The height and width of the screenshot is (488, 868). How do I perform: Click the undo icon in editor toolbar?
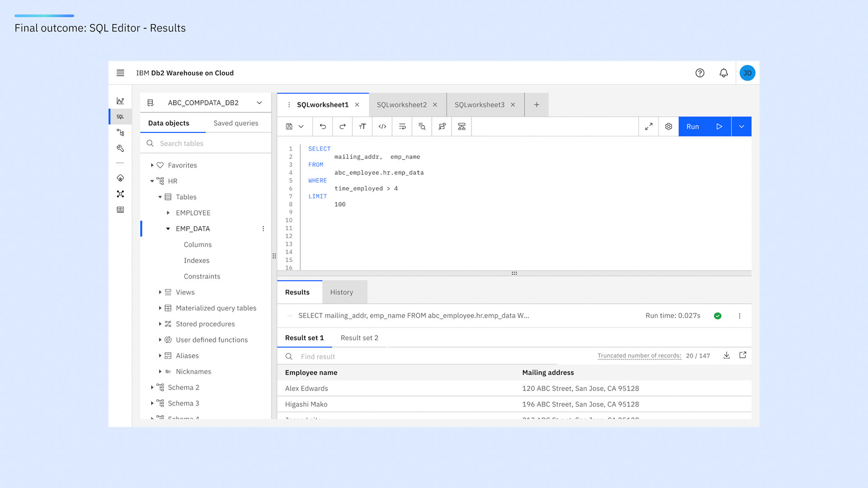pyautogui.click(x=323, y=127)
